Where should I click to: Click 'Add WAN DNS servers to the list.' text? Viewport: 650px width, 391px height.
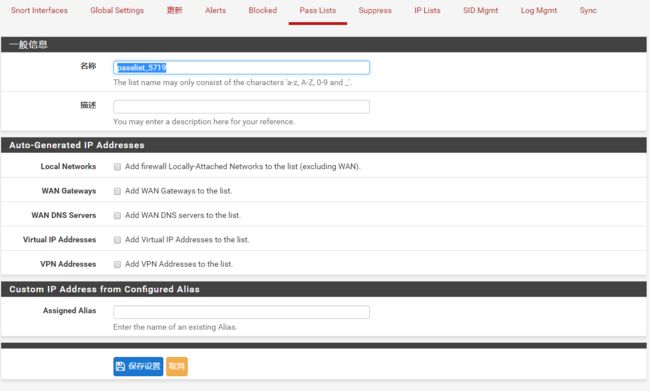pos(182,215)
